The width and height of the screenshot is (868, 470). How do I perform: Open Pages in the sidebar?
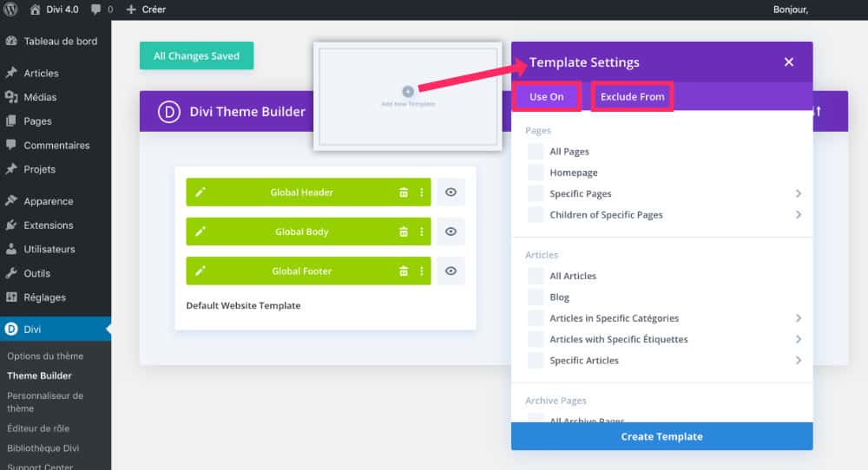(56, 121)
